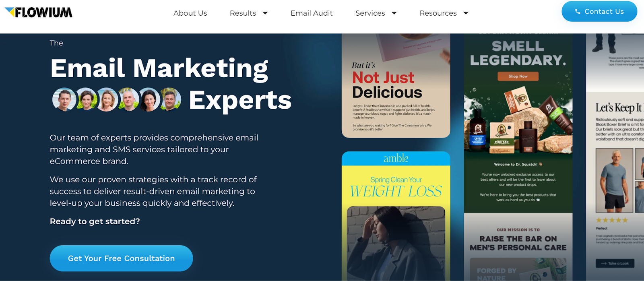The width and height of the screenshot is (644, 281).
Task: Click the five-star rating in review
Action: coord(611,220)
